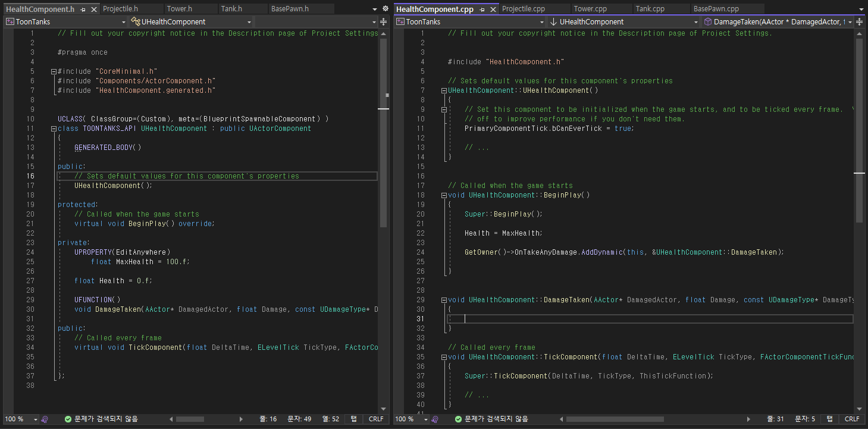Place cursor on GENERATED_BODY() line

point(108,148)
